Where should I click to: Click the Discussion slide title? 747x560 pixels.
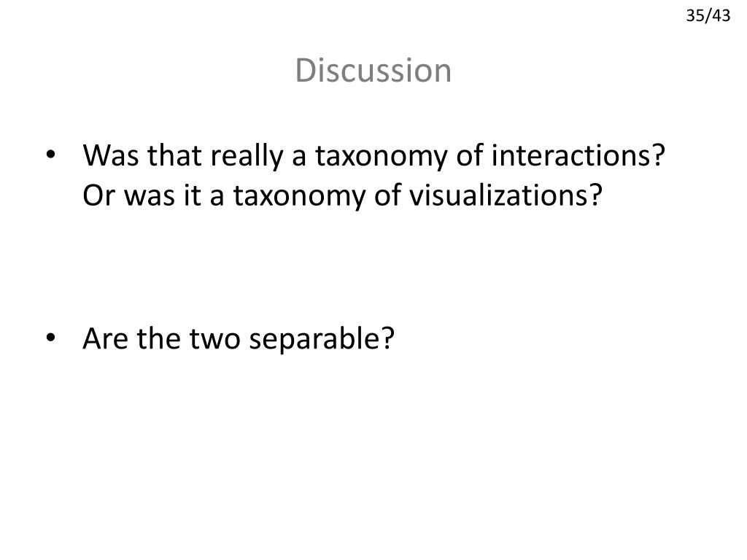373,71
